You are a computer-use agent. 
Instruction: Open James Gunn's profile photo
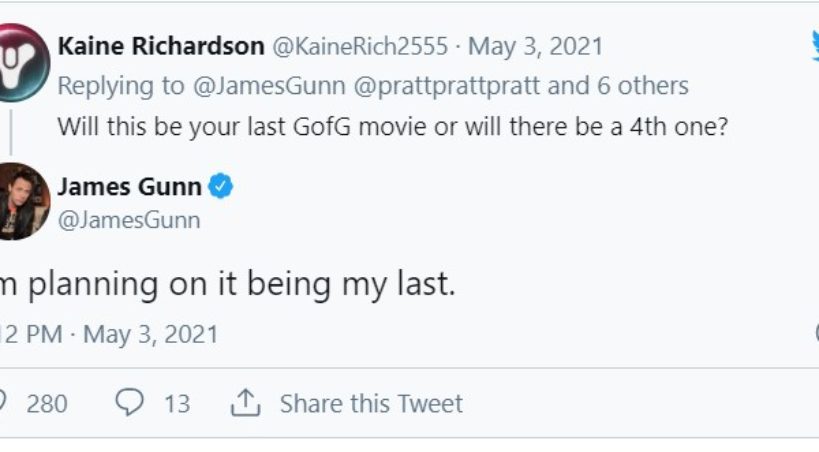[x=22, y=201]
